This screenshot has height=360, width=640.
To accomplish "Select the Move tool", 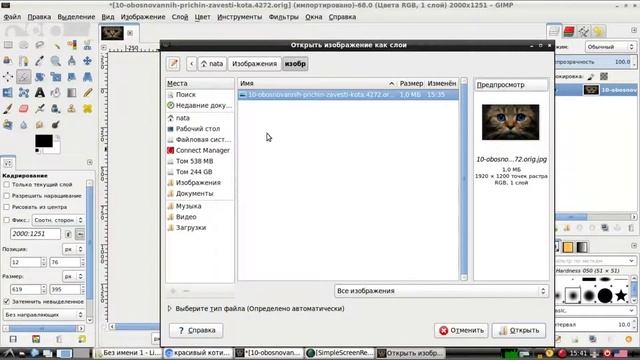I will (87, 61).
